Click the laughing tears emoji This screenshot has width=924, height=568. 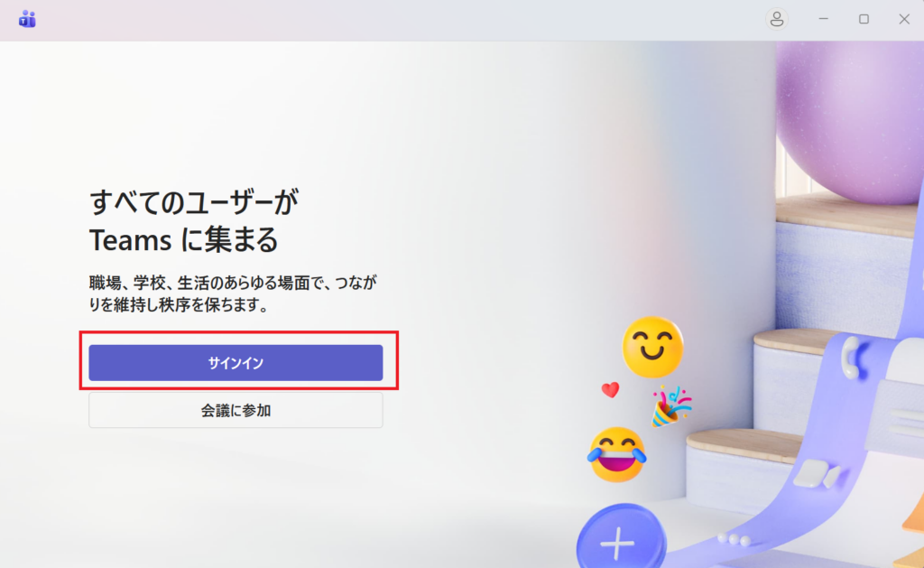coord(617,454)
